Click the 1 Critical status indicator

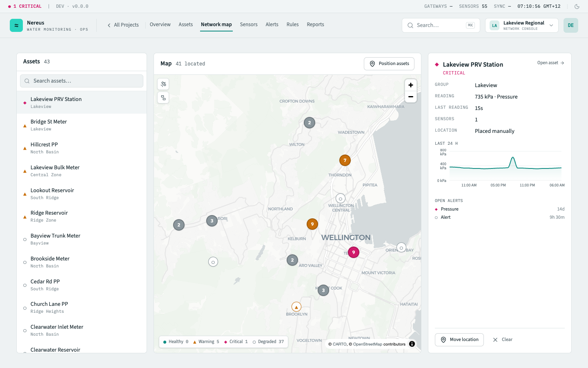coord(25,7)
